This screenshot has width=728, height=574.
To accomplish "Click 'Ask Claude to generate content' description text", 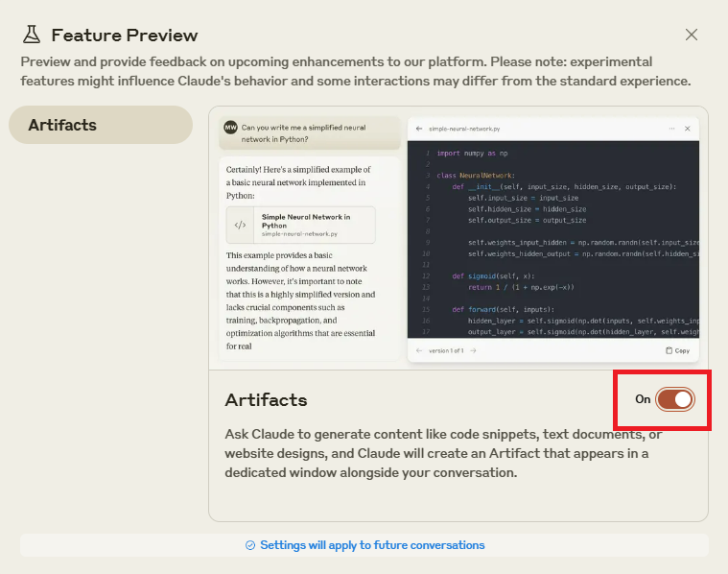I will [x=443, y=453].
